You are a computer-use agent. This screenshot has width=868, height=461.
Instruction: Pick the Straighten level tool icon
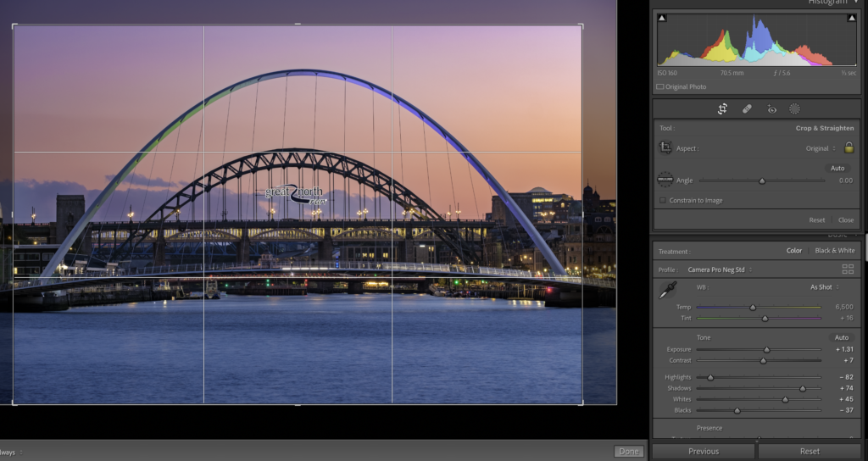[x=665, y=180]
